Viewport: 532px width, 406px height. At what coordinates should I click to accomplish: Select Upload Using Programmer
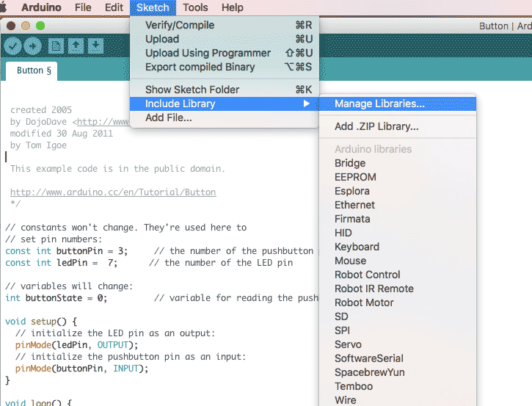coord(225,53)
